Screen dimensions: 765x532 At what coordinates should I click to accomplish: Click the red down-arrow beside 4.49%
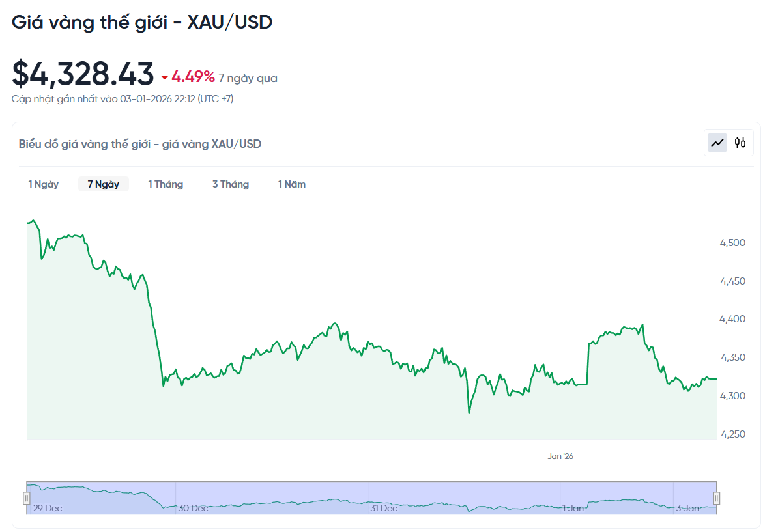click(x=165, y=77)
